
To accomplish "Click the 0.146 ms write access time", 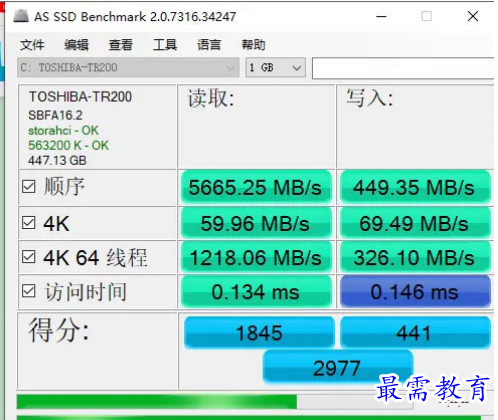I will pos(415,292).
